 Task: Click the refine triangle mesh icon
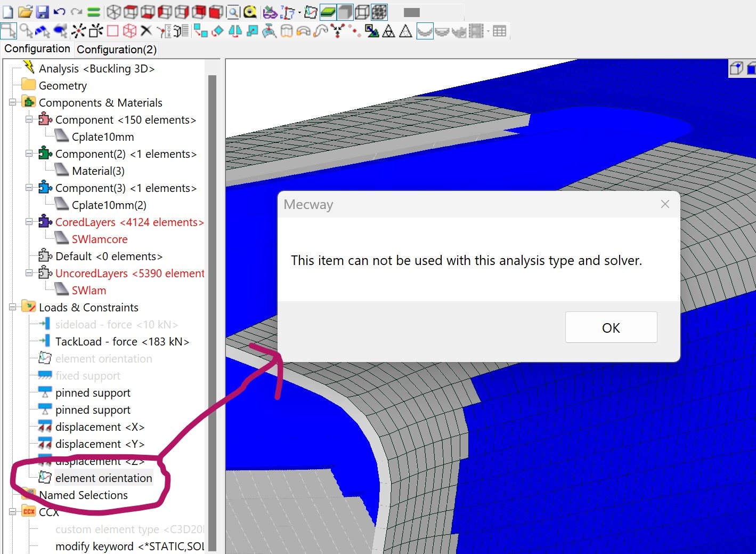pyautogui.click(x=388, y=31)
